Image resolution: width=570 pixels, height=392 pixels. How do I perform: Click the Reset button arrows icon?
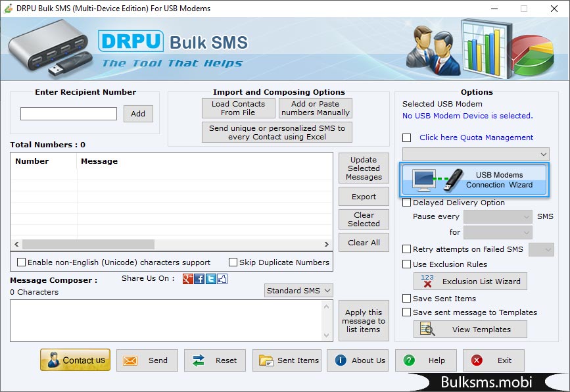click(x=199, y=360)
